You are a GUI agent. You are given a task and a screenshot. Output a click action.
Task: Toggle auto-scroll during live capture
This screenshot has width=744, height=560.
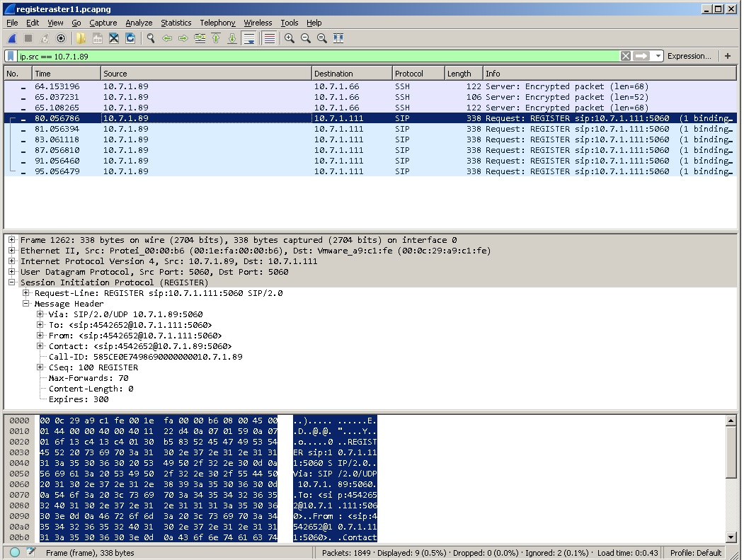[249, 38]
